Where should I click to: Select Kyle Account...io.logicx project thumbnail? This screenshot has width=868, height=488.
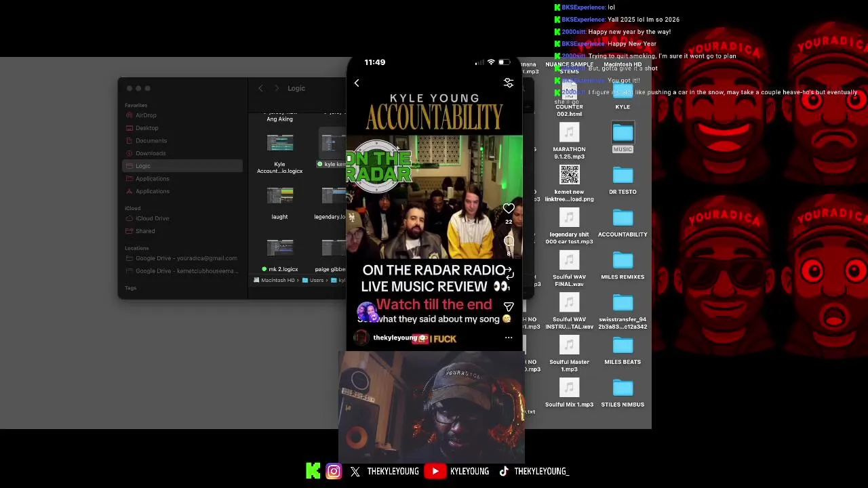279,144
